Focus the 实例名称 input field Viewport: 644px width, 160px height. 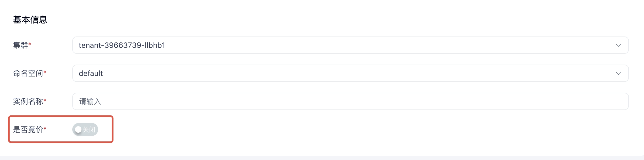350,101
